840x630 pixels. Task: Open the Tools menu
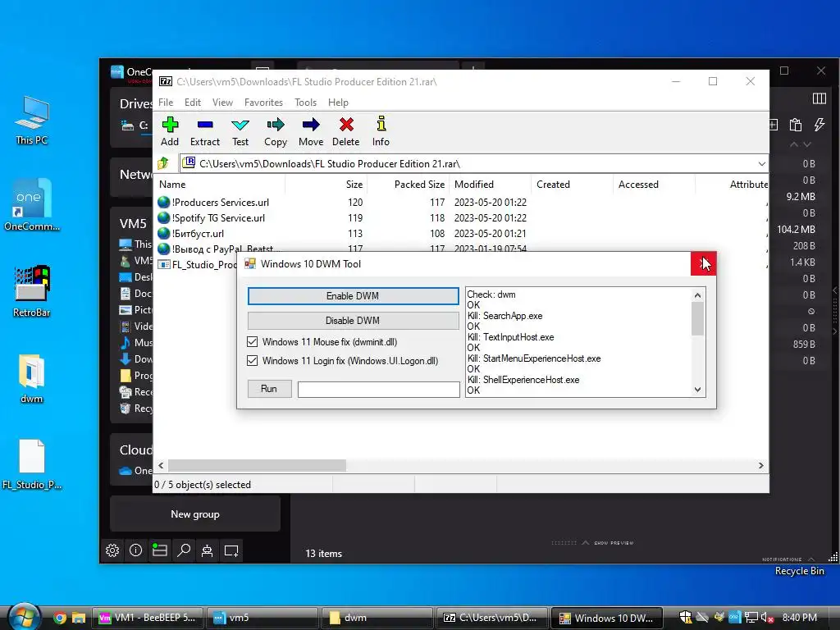[x=305, y=103]
